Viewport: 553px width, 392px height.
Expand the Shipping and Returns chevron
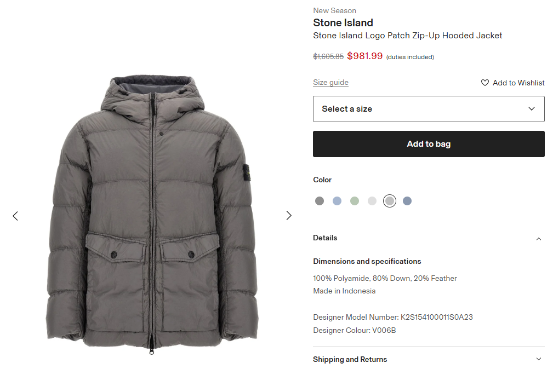[538, 360]
